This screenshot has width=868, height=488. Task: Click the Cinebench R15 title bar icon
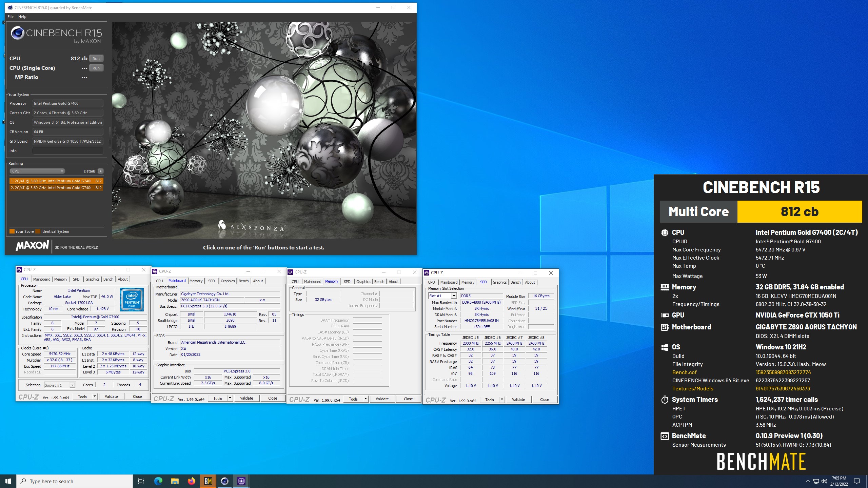pos(10,7)
